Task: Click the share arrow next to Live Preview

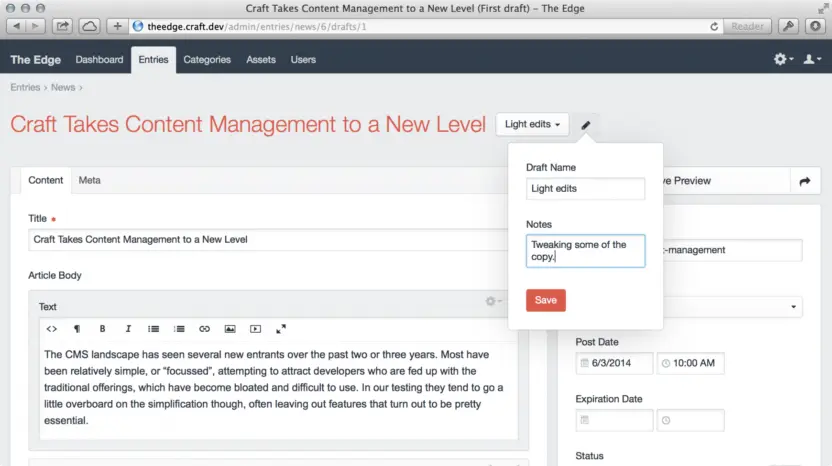Action: click(805, 181)
